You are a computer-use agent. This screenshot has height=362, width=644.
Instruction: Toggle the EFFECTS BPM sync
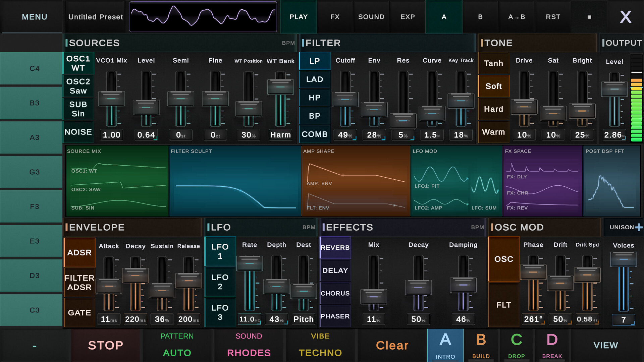(477, 227)
